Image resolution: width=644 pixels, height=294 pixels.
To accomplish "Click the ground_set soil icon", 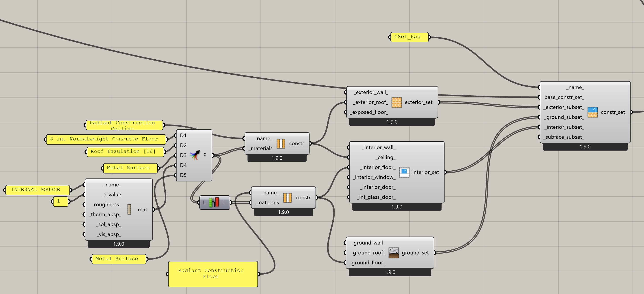I will pyautogui.click(x=393, y=253).
